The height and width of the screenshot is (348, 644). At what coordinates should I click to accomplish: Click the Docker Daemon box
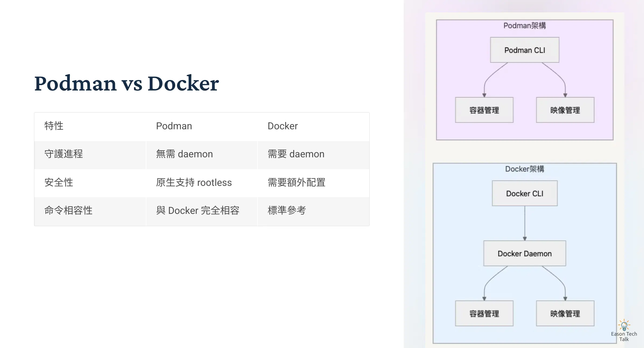click(x=524, y=253)
